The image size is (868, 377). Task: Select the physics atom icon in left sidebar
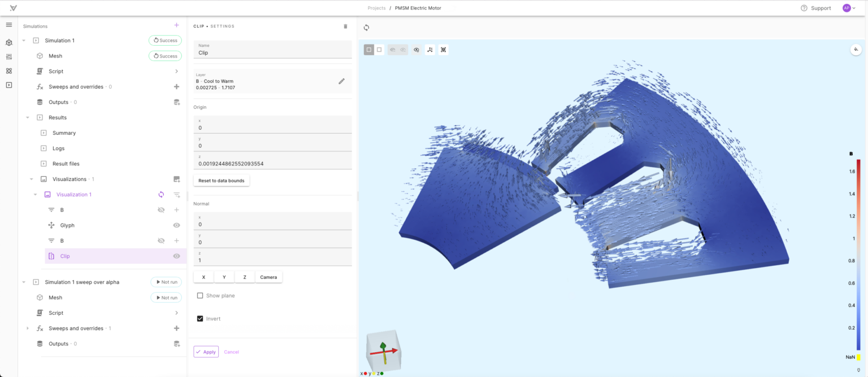click(9, 71)
